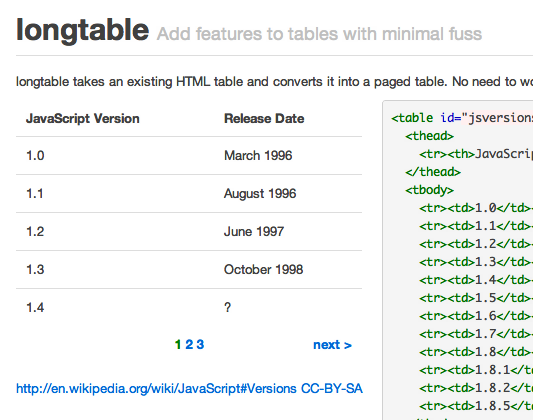The image size is (533, 420).
Task: Open the CC-BY-SA license link
Action: coord(332,388)
